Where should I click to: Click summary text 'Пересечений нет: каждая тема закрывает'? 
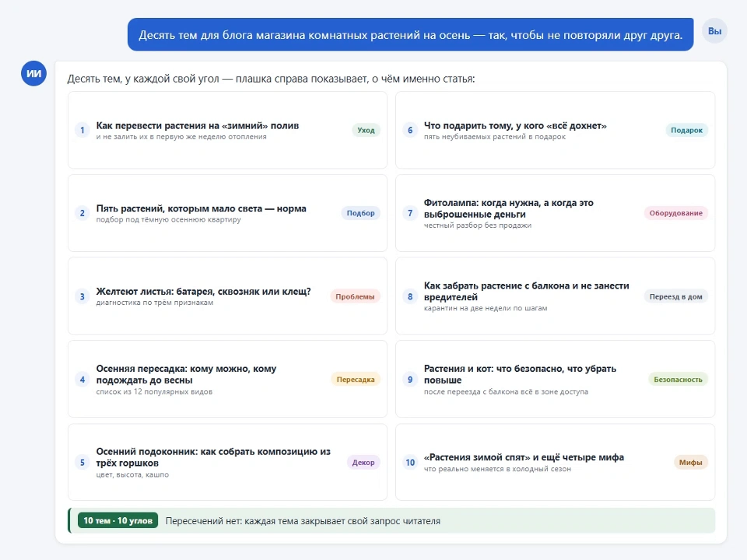pos(303,521)
